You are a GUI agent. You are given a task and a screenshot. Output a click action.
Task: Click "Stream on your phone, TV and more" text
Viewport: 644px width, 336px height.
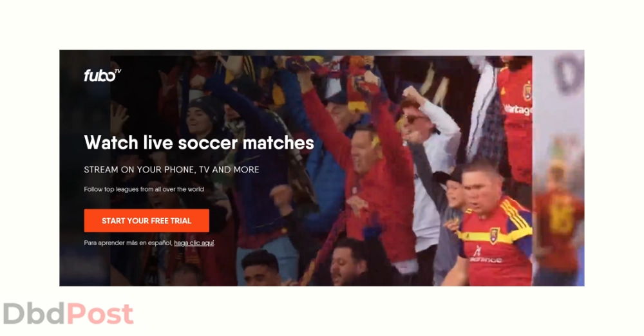(x=171, y=170)
